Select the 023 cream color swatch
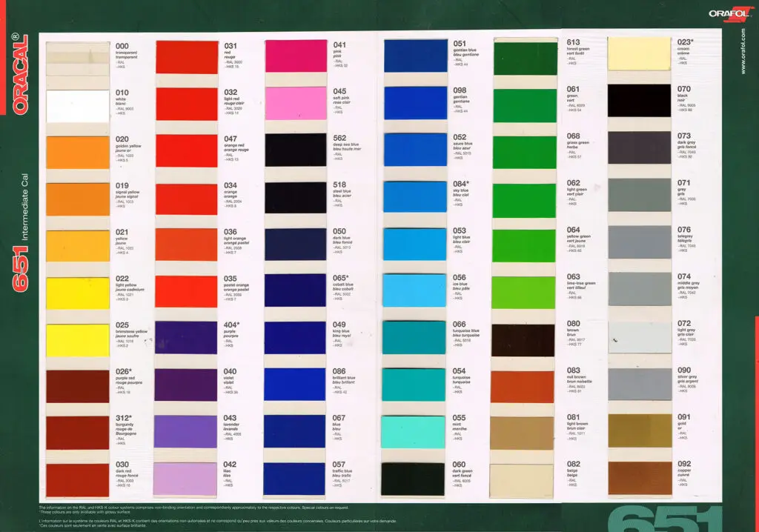This screenshot has width=759, height=532. (639, 53)
